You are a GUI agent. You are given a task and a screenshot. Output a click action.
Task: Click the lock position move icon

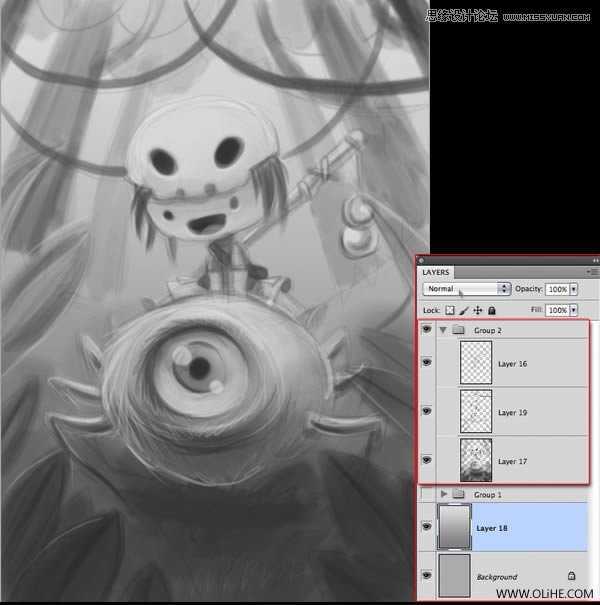tap(478, 310)
